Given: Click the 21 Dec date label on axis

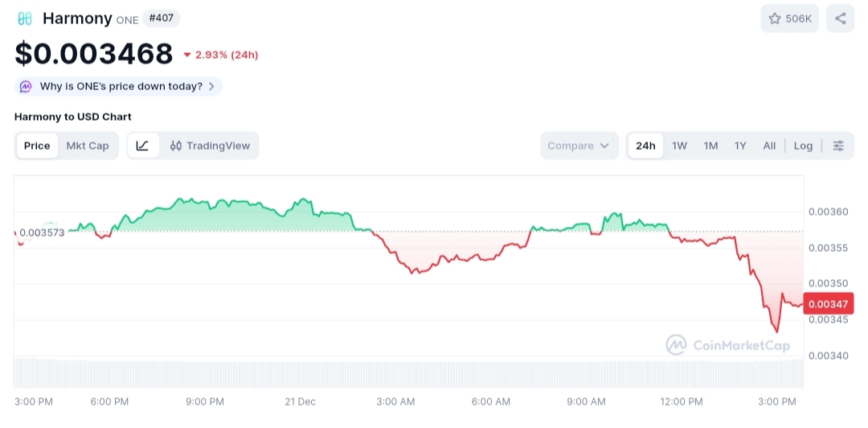Looking at the screenshot, I should coord(300,402).
